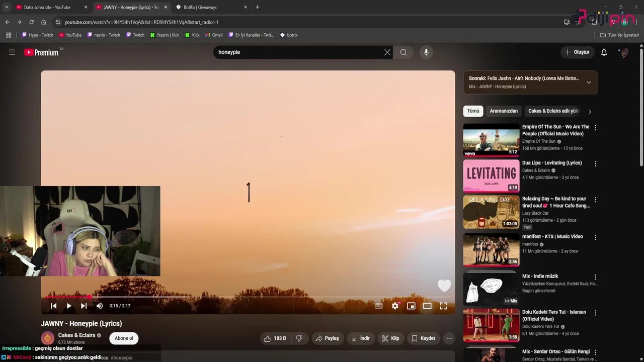Open options for Mix - Indie müzik
Image resolution: width=644 pixels, height=362 pixels.
coord(595,277)
